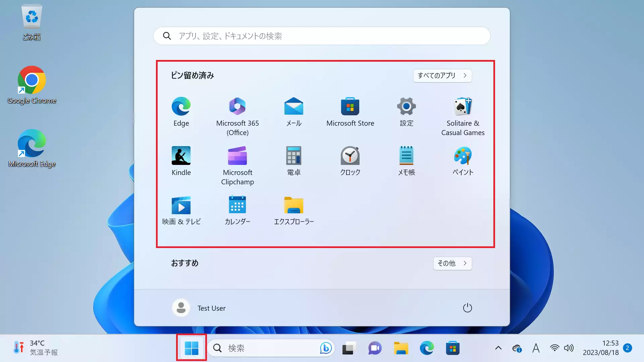The width and height of the screenshot is (644, 362).
Task: Switch IME input mode A indicator
Action: point(536,348)
